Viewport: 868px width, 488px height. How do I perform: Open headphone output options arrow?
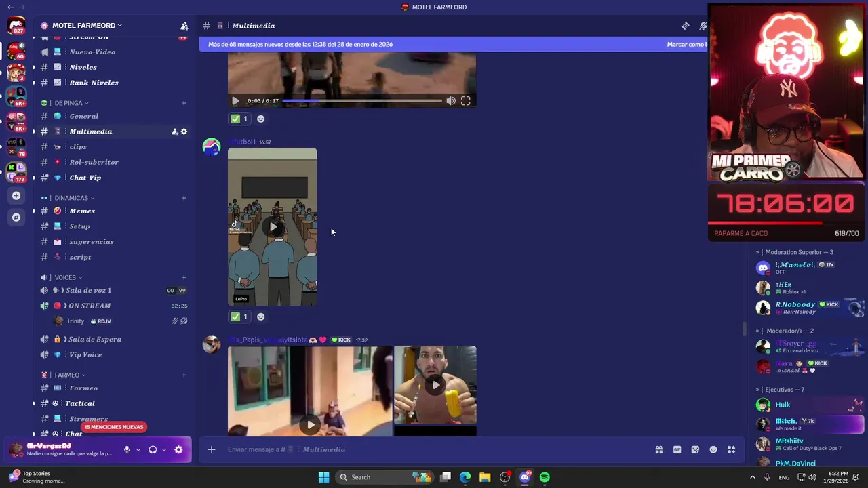tap(164, 449)
